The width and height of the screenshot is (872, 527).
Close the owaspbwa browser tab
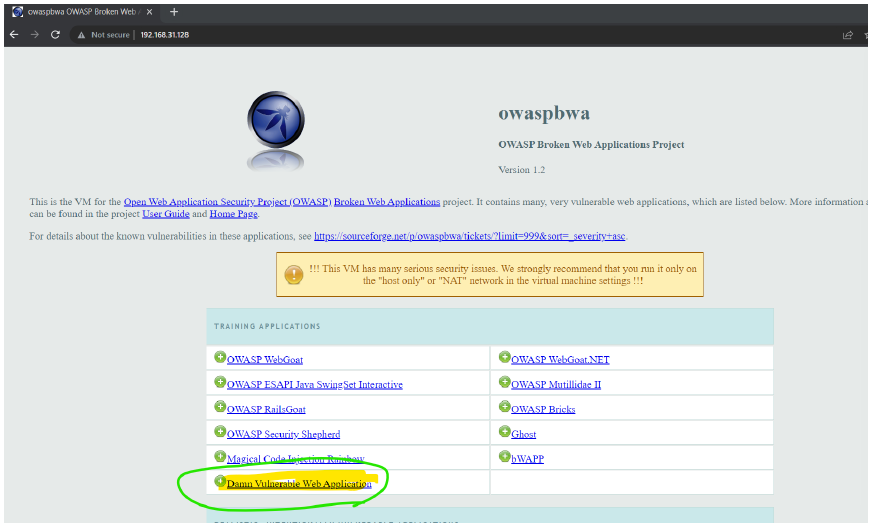tap(149, 12)
